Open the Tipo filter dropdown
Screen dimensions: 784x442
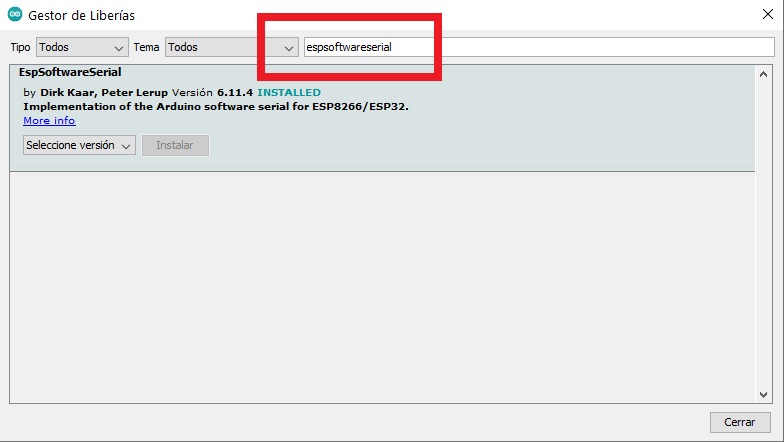pos(82,47)
